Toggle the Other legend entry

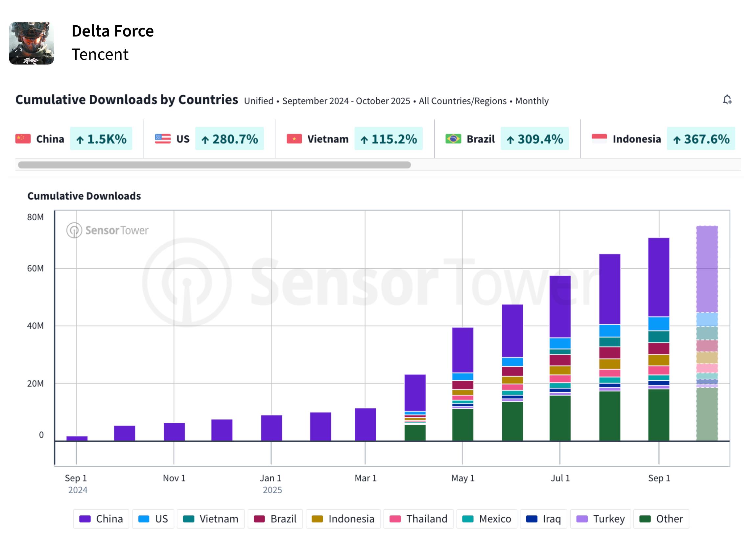[661, 519]
